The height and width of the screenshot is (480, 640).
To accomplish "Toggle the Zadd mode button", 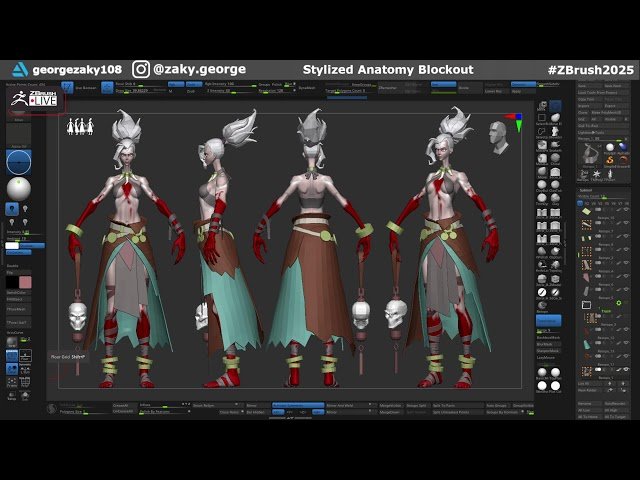I will tap(194, 84).
